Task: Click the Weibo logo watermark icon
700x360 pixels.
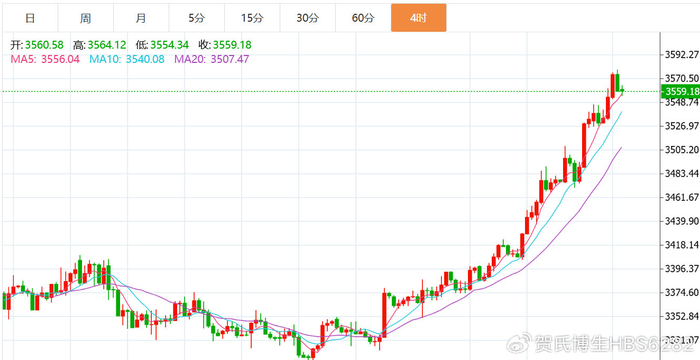Action: click(x=519, y=343)
